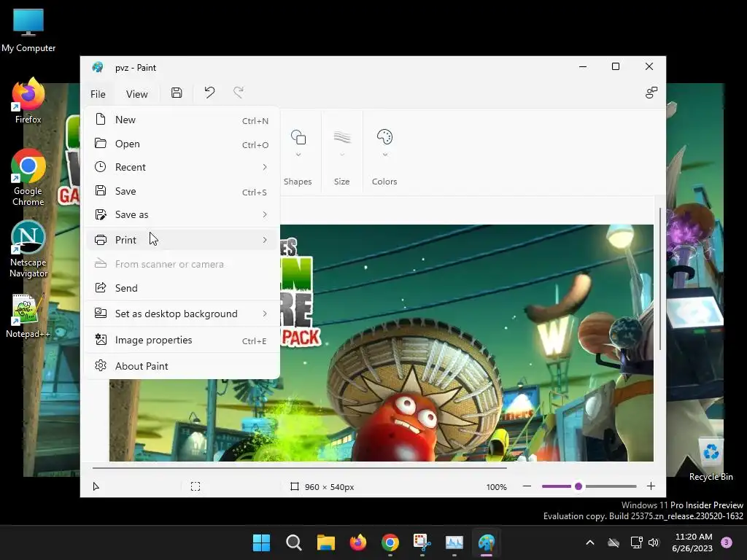The image size is (747, 560).
Task: Click the Recent menu entry label
Action: pyautogui.click(x=131, y=167)
